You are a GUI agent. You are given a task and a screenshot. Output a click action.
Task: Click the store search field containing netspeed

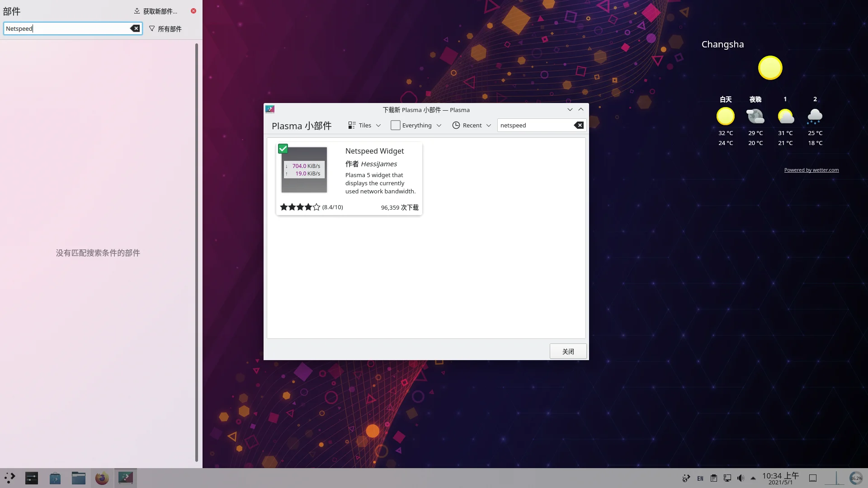pos(536,125)
